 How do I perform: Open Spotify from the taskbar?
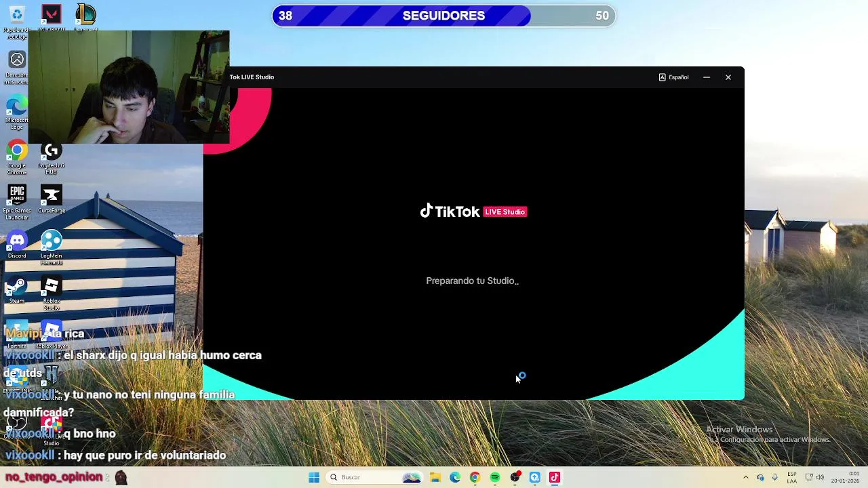[x=495, y=477]
